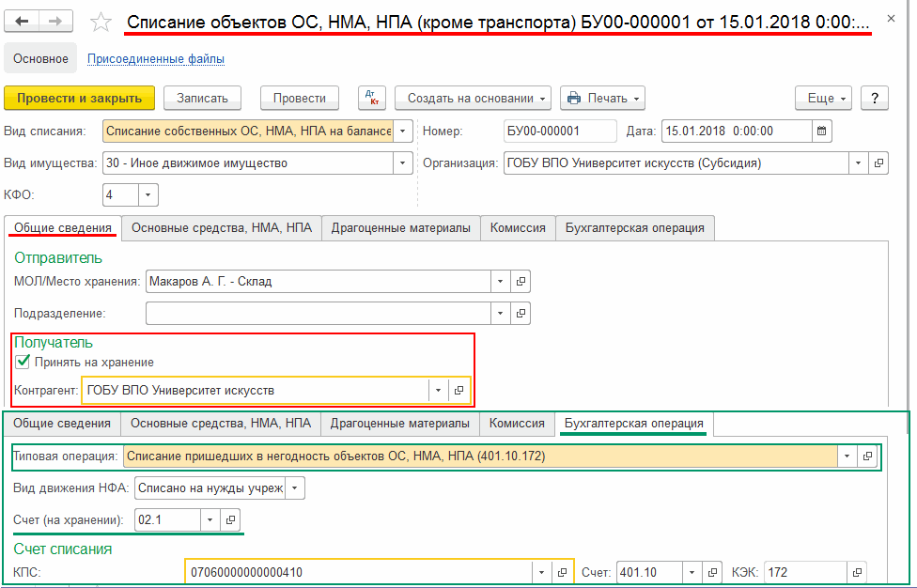This screenshot has height=588, width=917.
Task: Click the back navigation arrow
Action: [x=23, y=21]
